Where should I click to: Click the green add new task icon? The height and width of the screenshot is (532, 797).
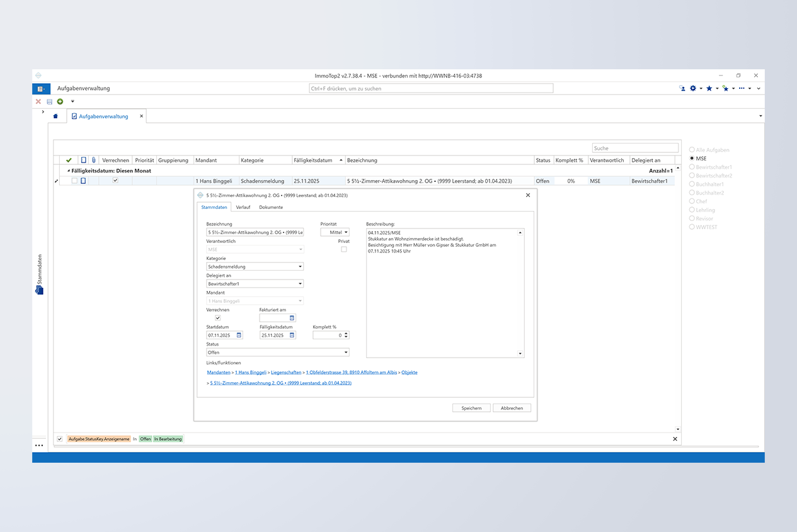[60, 101]
